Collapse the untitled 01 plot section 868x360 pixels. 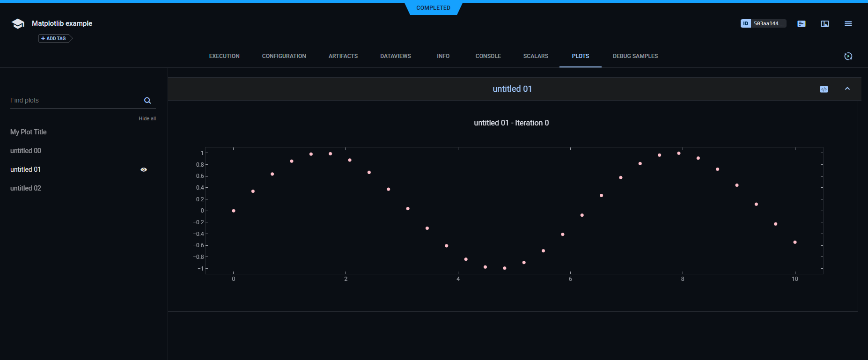tap(847, 89)
